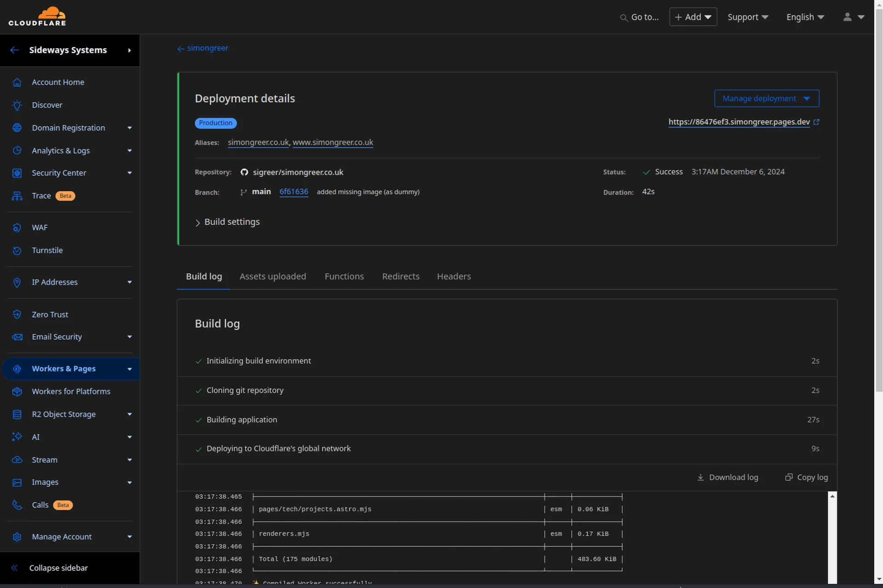
Task: Expand the Build settings section
Action: click(x=227, y=222)
